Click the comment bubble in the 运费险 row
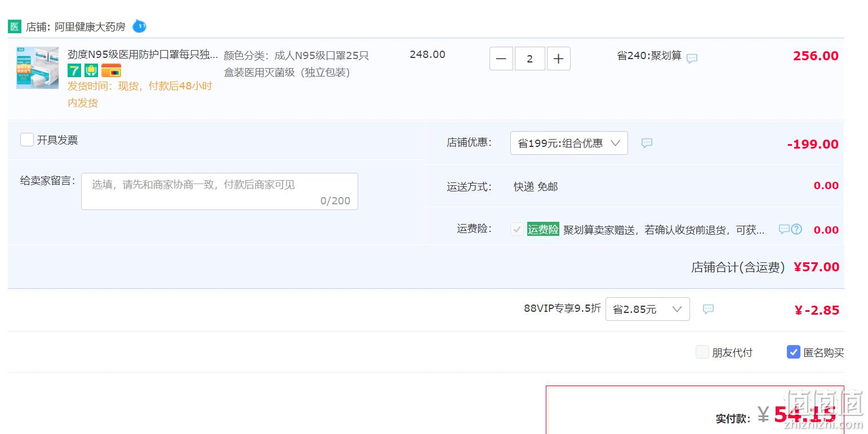Image resolution: width=868 pixels, height=434 pixels. [x=784, y=229]
